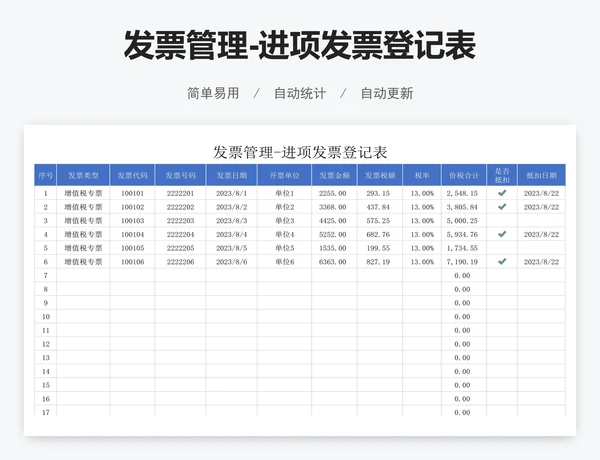Click amount cell 5252.00

tap(333, 234)
